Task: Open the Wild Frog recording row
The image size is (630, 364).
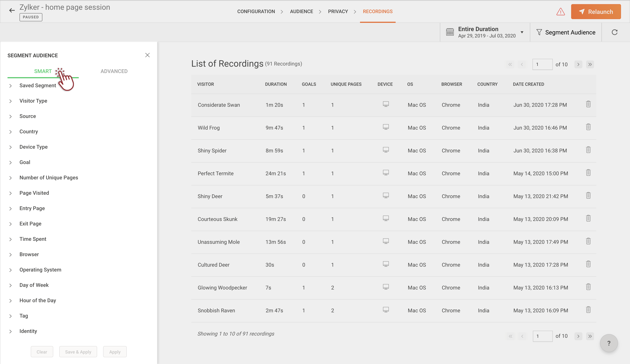Action: pos(208,128)
